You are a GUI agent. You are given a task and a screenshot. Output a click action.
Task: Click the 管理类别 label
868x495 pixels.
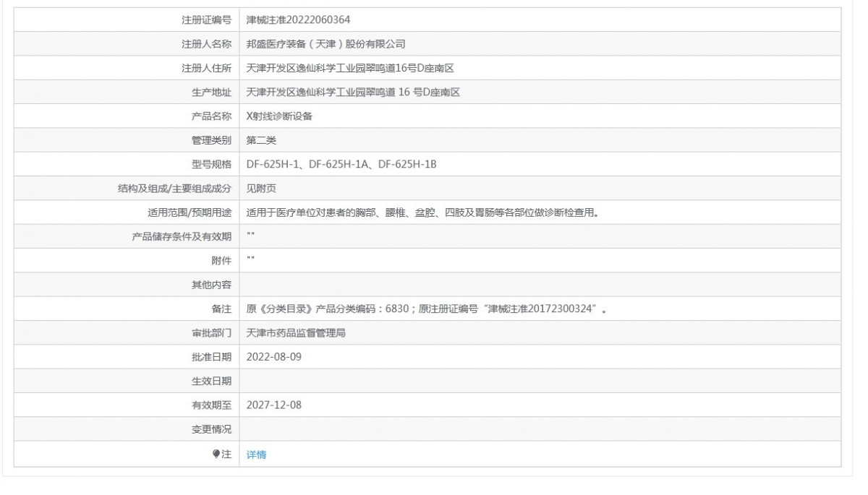coord(211,140)
